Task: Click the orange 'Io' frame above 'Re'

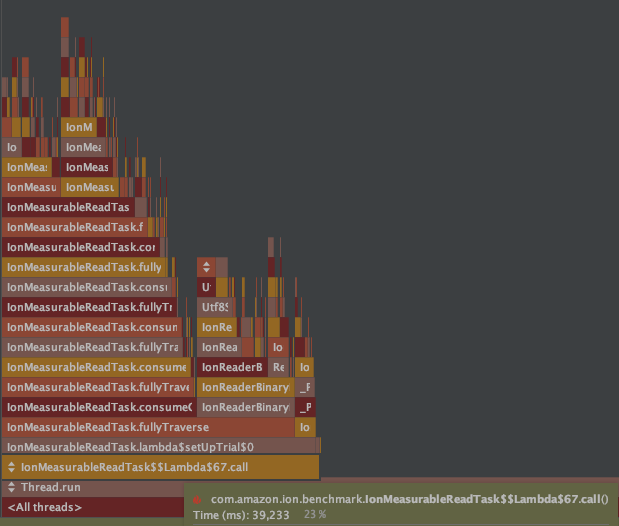Action: click(278, 347)
